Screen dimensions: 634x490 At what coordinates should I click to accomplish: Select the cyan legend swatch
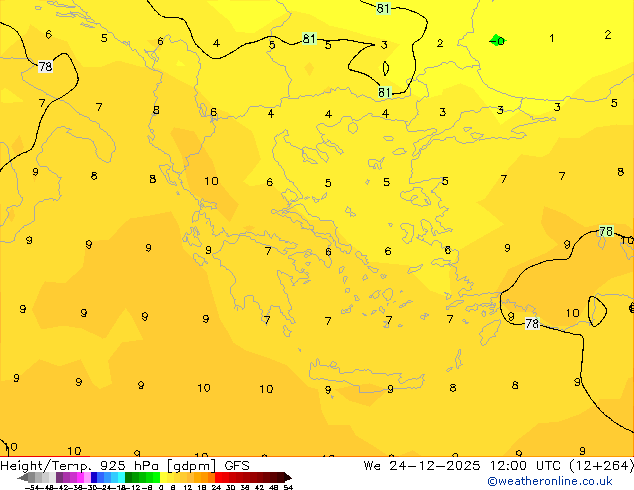point(121,477)
